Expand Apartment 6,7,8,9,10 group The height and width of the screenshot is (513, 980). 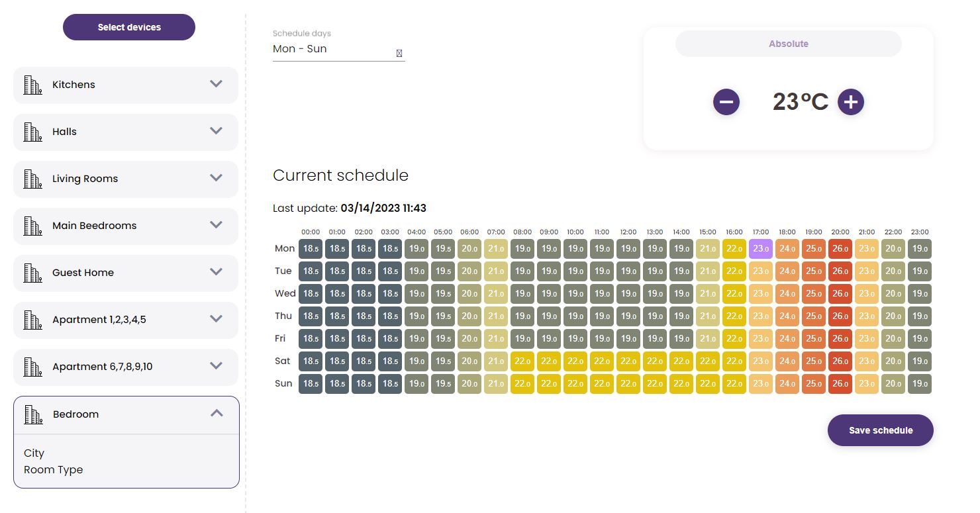(x=216, y=366)
